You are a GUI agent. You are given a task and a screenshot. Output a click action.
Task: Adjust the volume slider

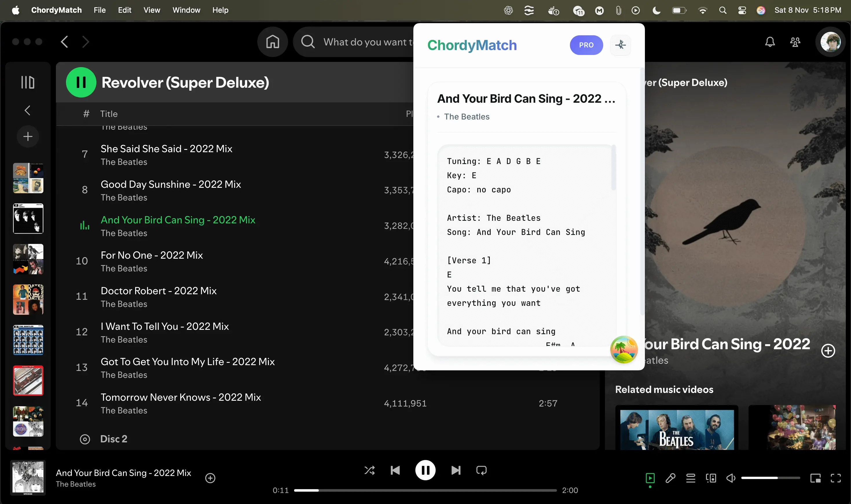pos(771,478)
